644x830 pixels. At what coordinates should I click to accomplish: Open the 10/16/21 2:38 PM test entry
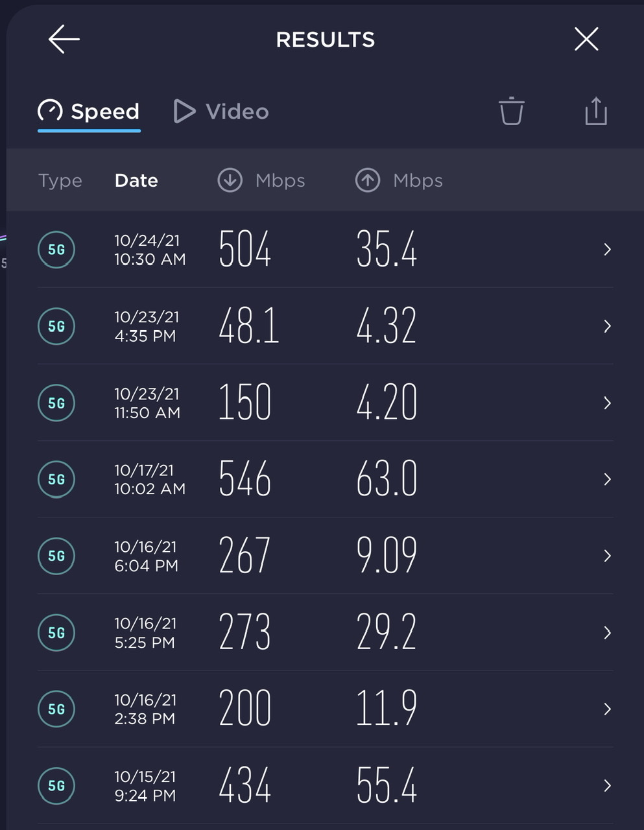[x=326, y=709]
